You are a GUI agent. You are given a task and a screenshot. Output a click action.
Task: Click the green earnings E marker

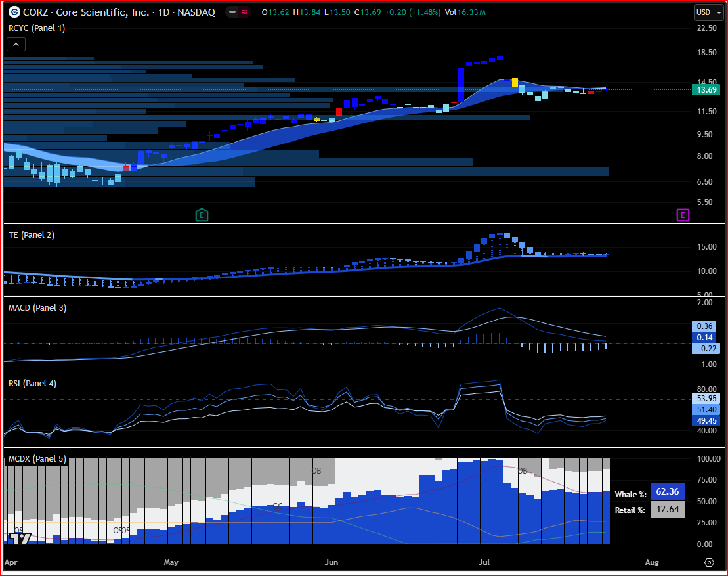(202, 215)
